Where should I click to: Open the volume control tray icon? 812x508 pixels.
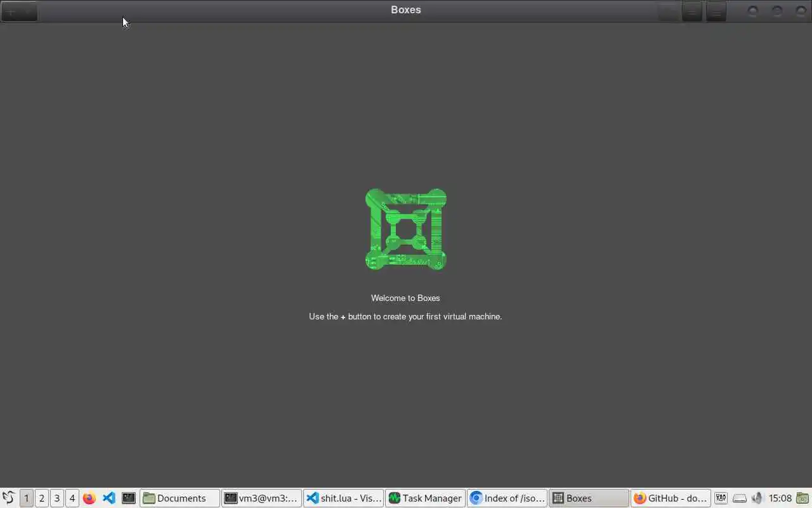[x=757, y=498]
